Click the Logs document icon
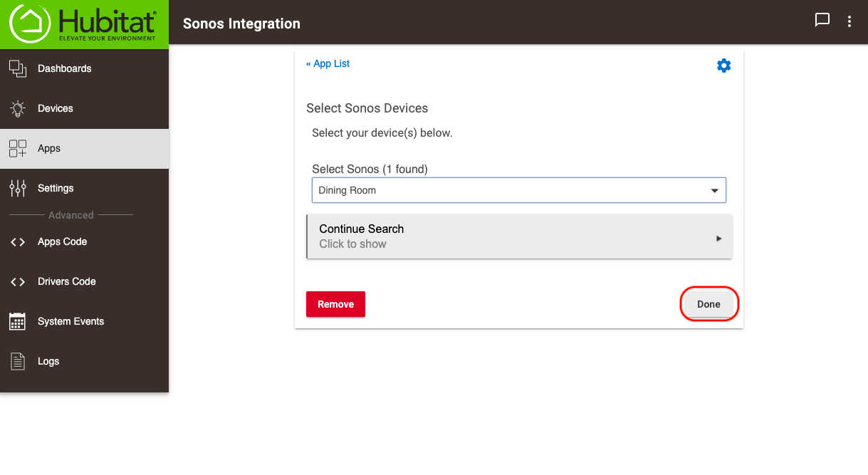The width and height of the screenshot is (868, 475). (x=18, y=361)
